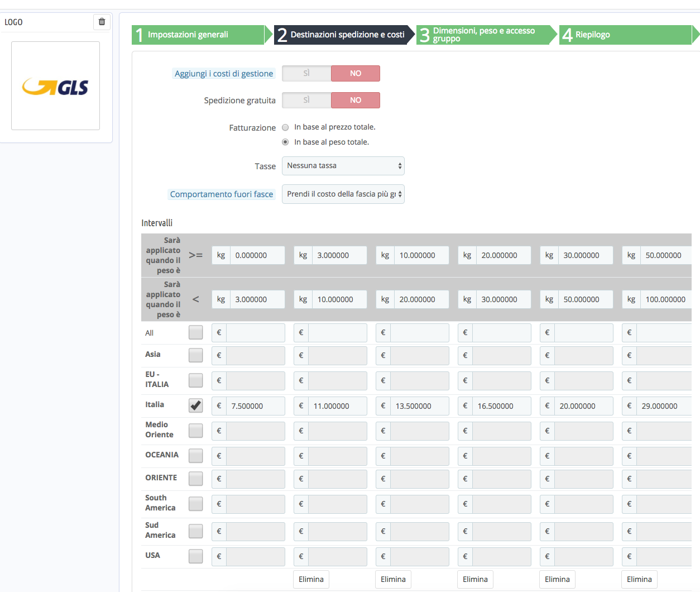Screen dimensions: 700x592
Task: Toggle Spedizione gratuita to SÌ
Action: [x=306, y=100]
